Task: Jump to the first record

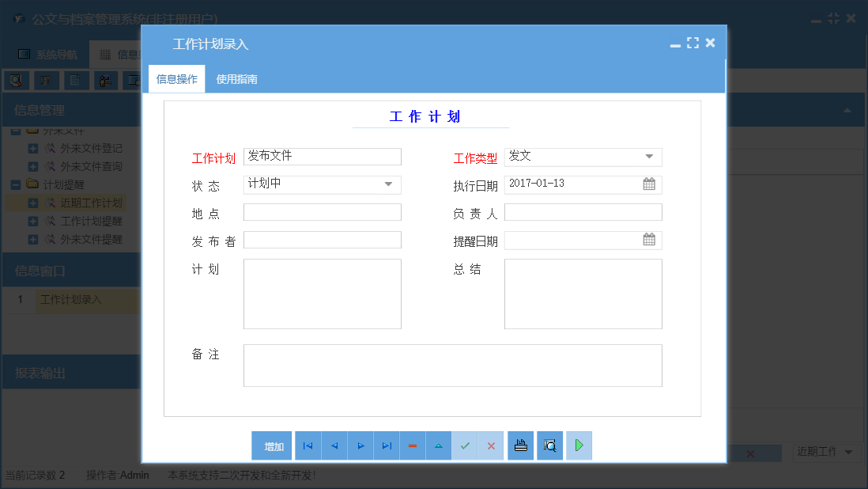Action: pos(308,445)
